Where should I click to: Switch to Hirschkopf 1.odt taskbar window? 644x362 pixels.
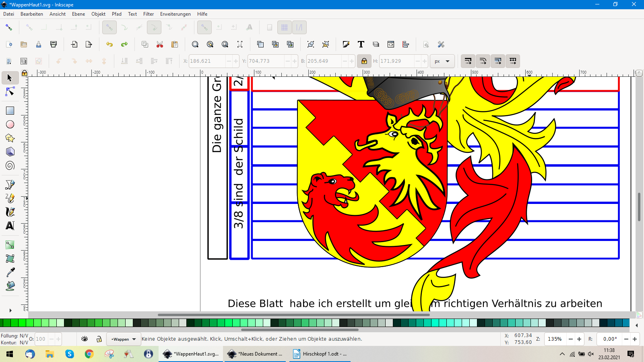pos(320,354)
